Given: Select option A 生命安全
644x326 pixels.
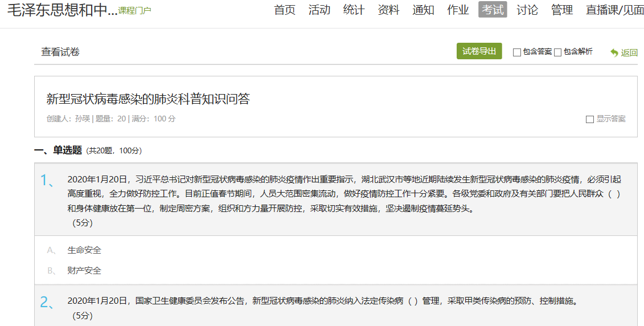Looking at the screenshot, I should tap(84, 250).
